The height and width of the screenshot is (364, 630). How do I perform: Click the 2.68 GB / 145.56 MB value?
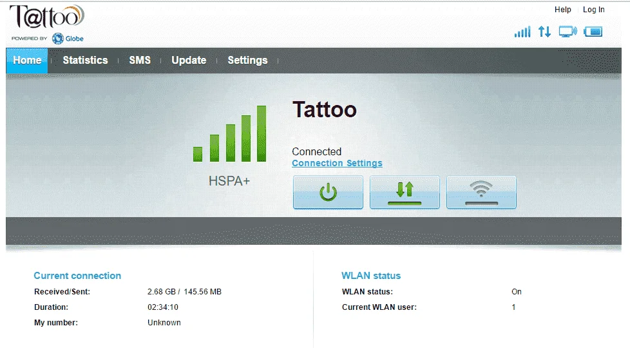[x=184, y=292]
